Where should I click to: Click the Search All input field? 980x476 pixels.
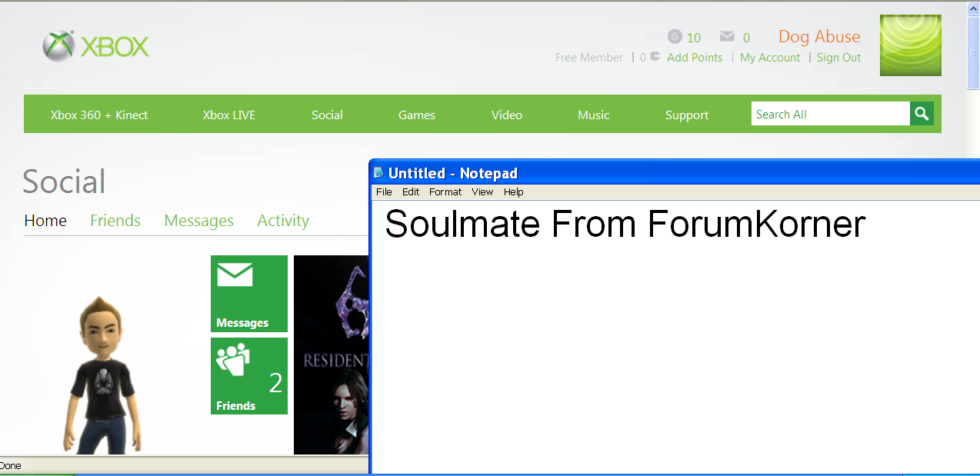pyautogui.click(x=831, y=114)
